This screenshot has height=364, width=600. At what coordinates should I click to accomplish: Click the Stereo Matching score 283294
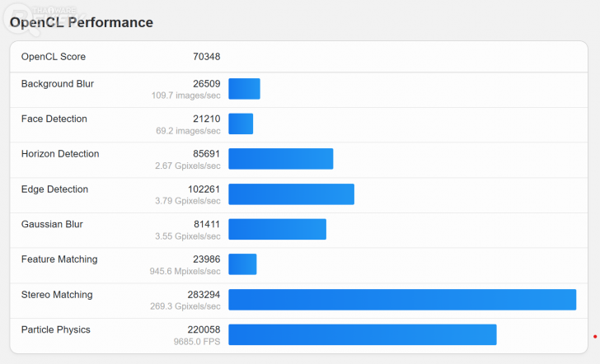204,295
